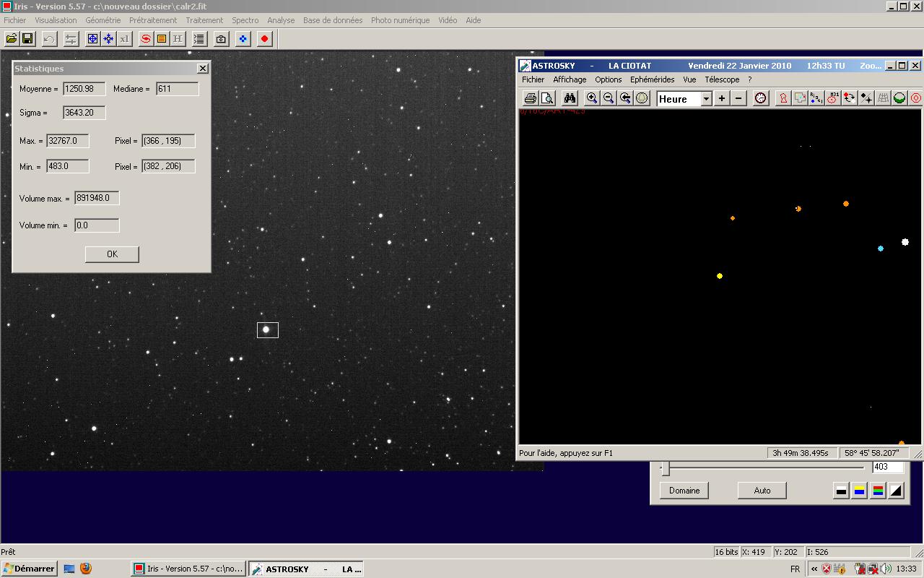
Task: Click the green horizon bowl icon in Astrosky
Action: pos(899,98)
